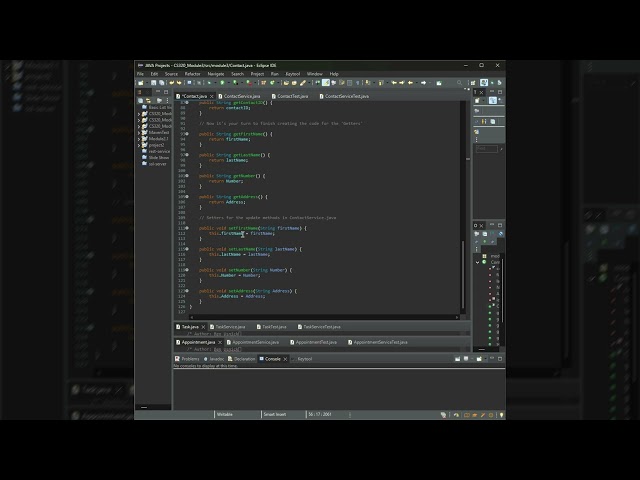Fold the getLastName method in editor
Screen dimensions: 640x480
(x=187, y=155)
